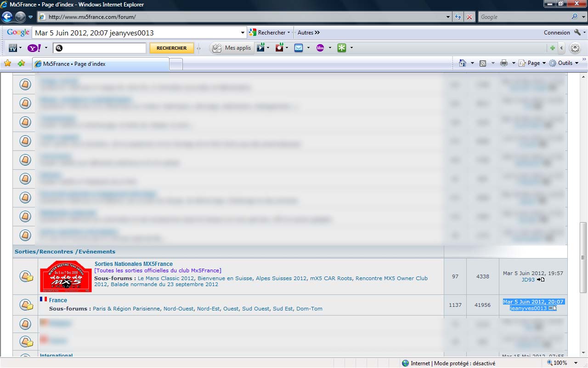Open Sorties Nationales MX5France forum
This screenshot has height=368, width=588.
(x=134, y=264)
